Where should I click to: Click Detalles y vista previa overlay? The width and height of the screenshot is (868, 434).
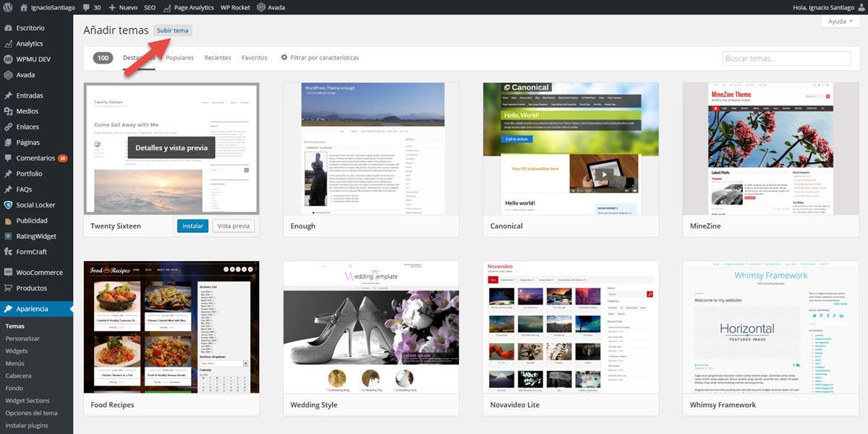(171, 148)
